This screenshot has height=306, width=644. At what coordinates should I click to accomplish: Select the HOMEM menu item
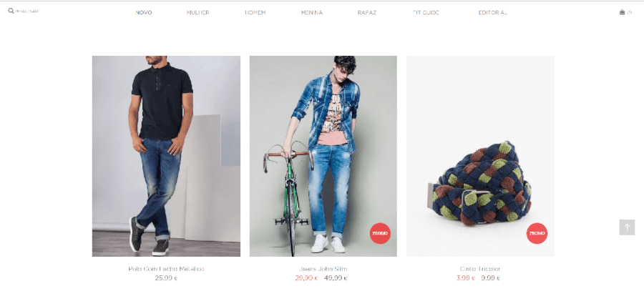tap(255, 13)
